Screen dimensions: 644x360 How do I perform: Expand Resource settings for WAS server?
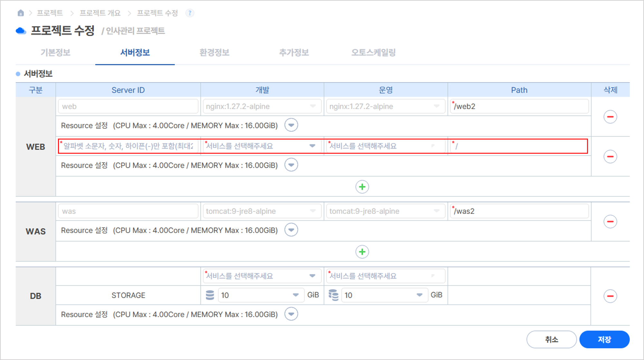(x=291, y=230)
